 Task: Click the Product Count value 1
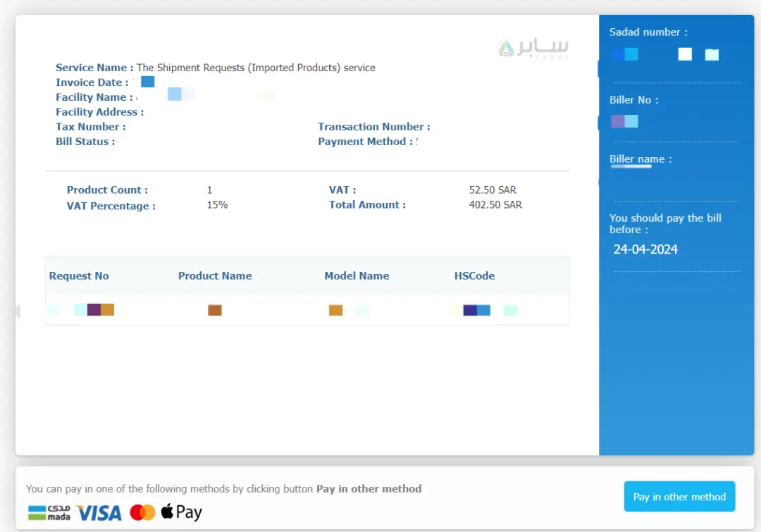pos(209,190)
